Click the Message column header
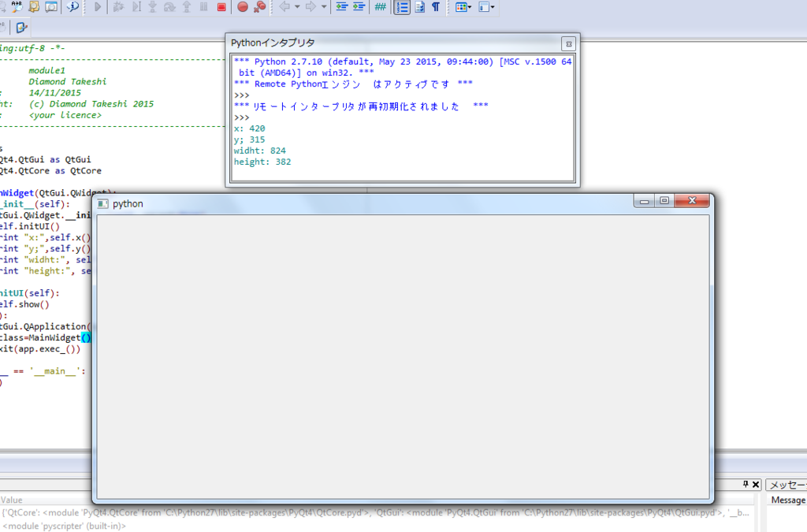This screenshot has width=807, height=532. click(x=788, y=500)
